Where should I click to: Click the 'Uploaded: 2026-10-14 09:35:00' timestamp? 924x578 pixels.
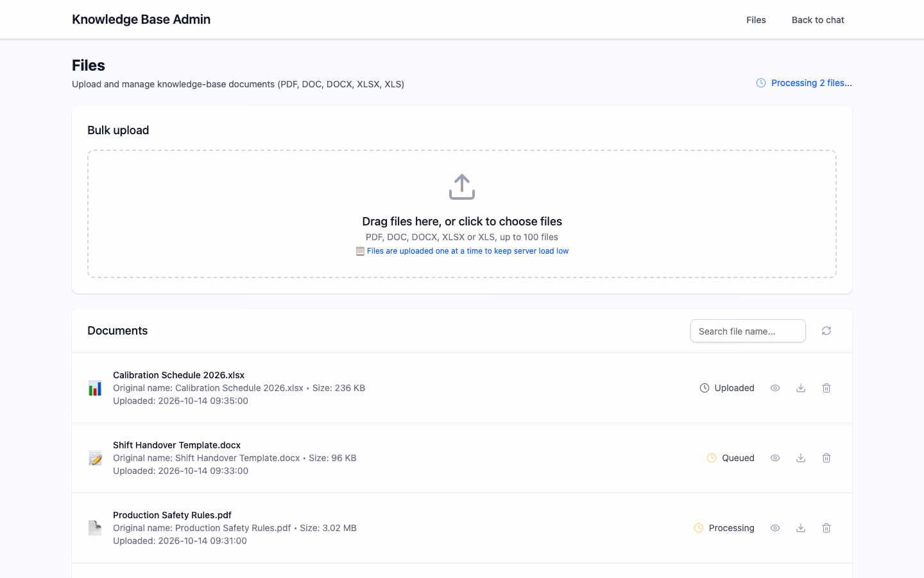click(x=180, y=401)
